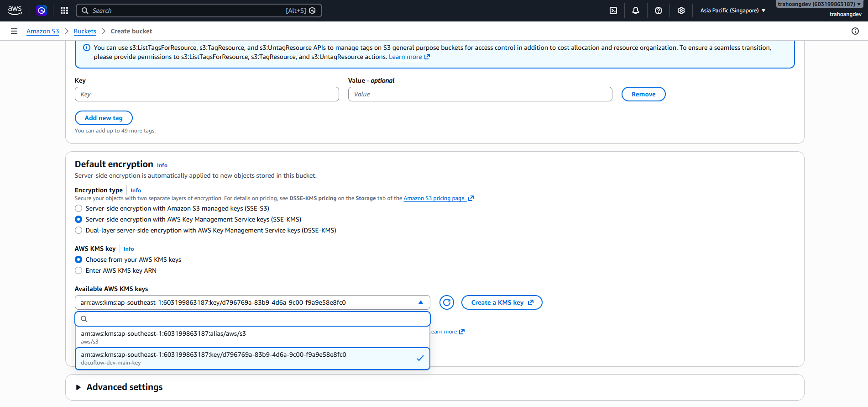This screenshot has height=407, width=868.
Task: Focus the KMS key filter search box
Action: (x=252, y=319)
